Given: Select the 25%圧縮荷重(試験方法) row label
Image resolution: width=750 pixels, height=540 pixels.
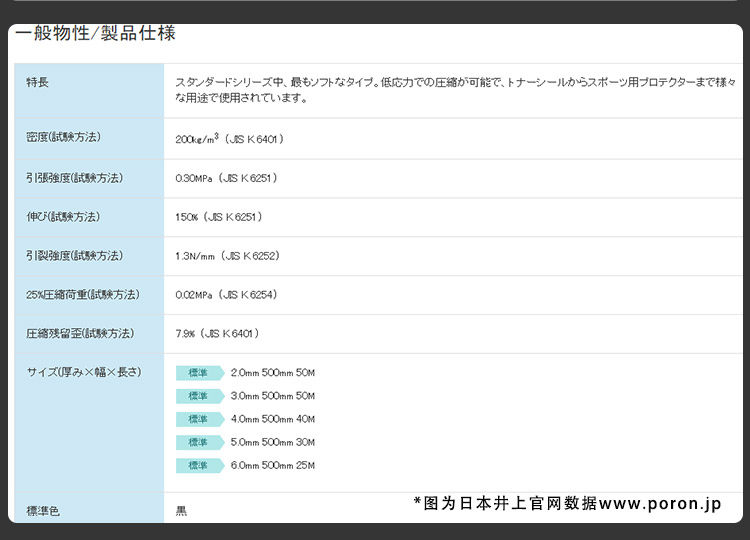Looking at the screenshot, I should (x=83, y=295).
